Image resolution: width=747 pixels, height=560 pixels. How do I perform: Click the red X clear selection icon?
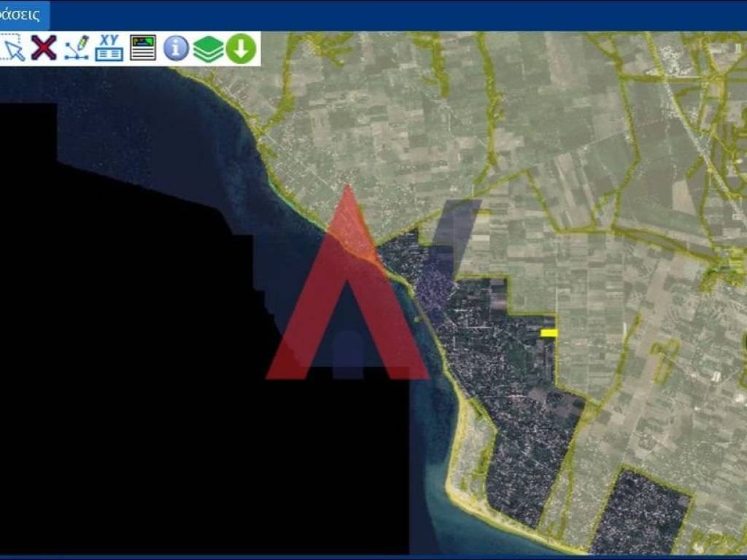click(44, 48)
